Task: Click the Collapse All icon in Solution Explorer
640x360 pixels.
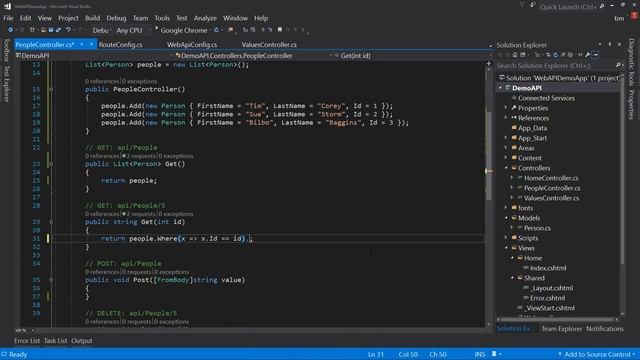Action: [563, 55]
